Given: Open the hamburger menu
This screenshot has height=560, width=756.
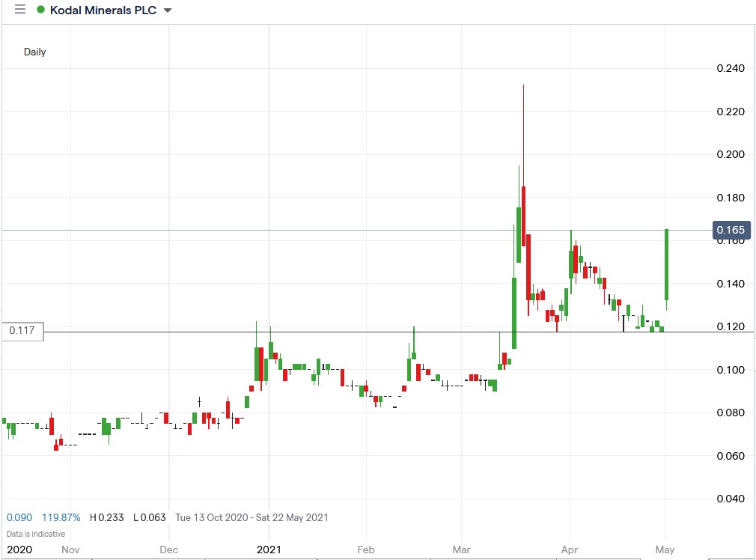Looking at the screenshot, I should [20, 10].
